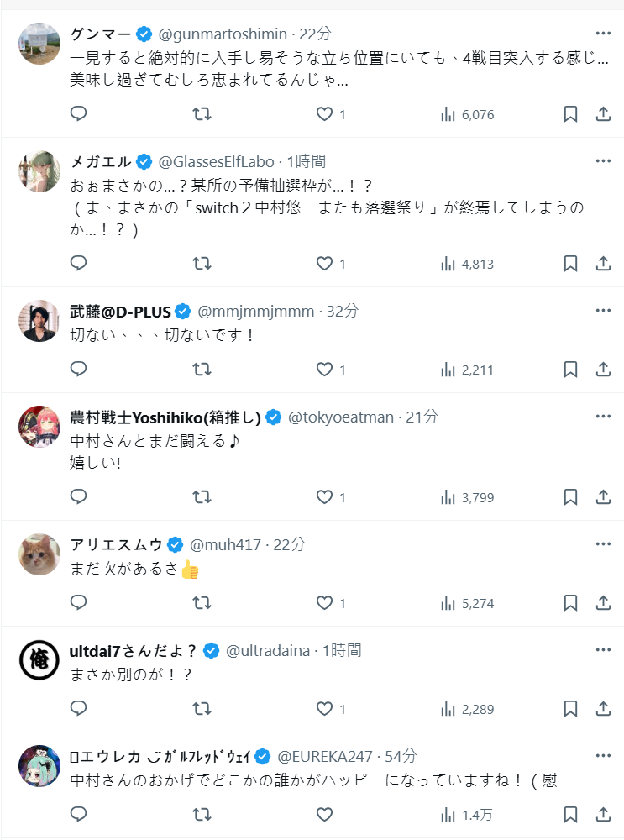Expand more options on ultdai7's tweet
This screenshot has height=840, width=624.
click(603, 650)
